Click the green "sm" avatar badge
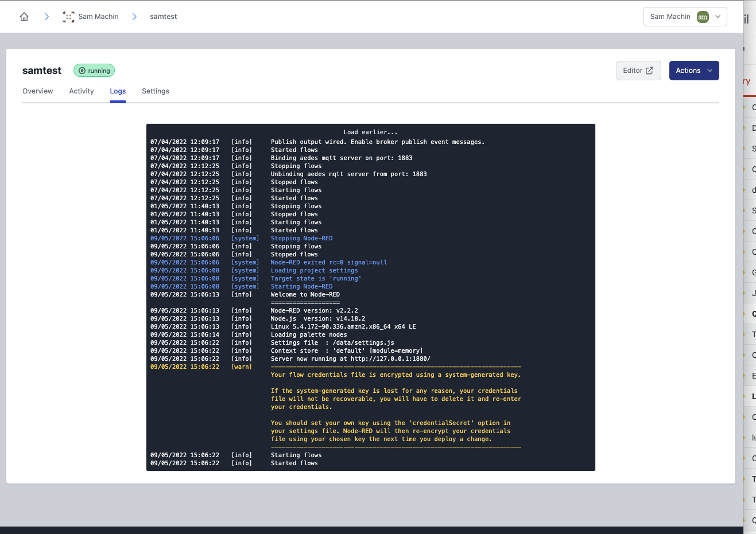This screenshot has height=534, width=756. pos(702,17)
